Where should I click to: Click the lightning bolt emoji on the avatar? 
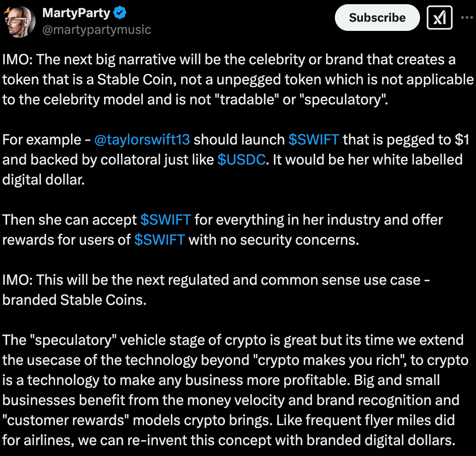pyautogui.click(x=7, y=11)
